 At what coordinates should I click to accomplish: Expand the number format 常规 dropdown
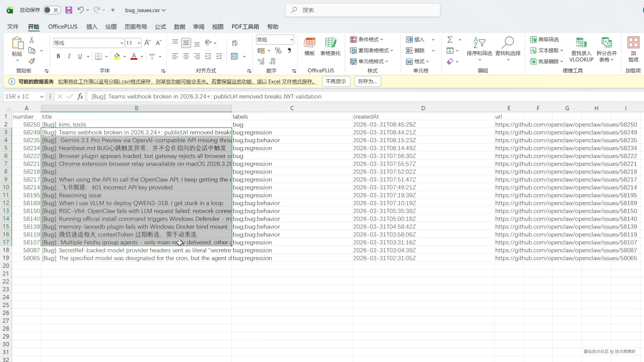[291, 40]
